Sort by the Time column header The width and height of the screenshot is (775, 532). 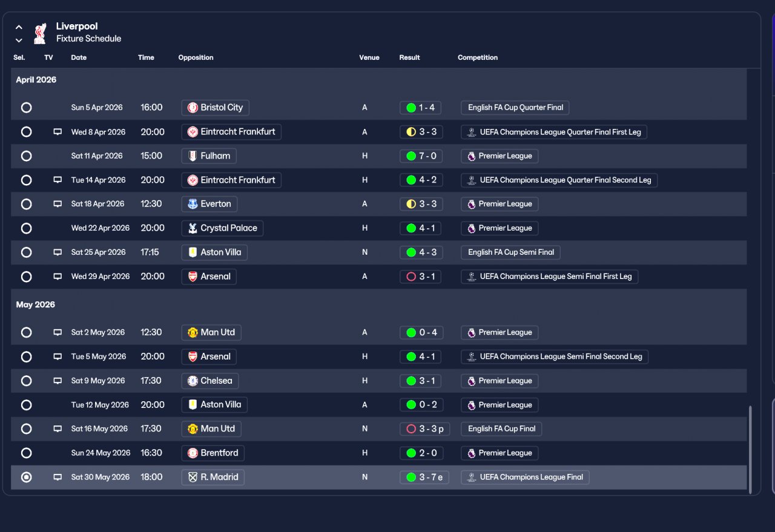pos(146,57)
